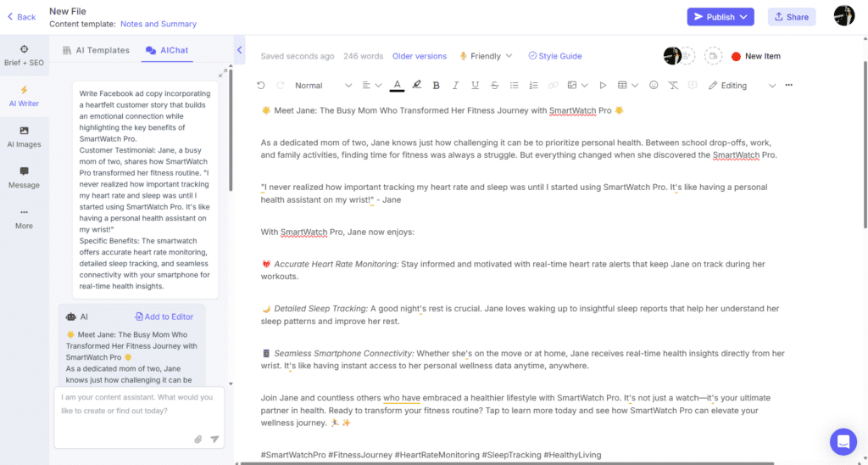Click the 246 words count

tap(363, 56)
